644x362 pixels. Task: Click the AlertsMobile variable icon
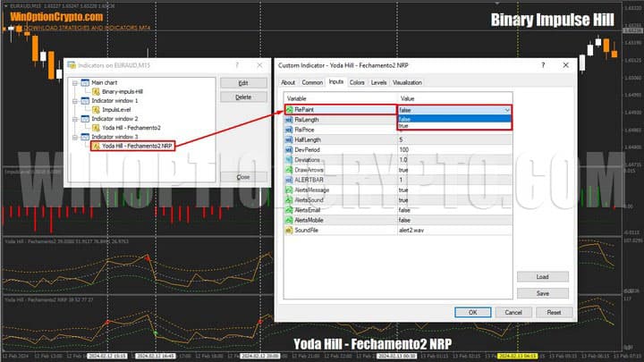[289, 220]
